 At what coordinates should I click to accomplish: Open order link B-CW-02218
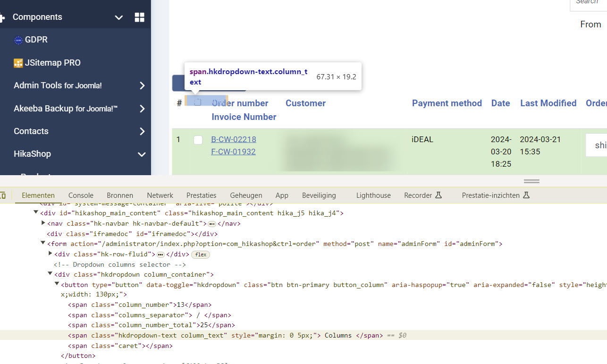pyautogui.click(x=234, y=139)
